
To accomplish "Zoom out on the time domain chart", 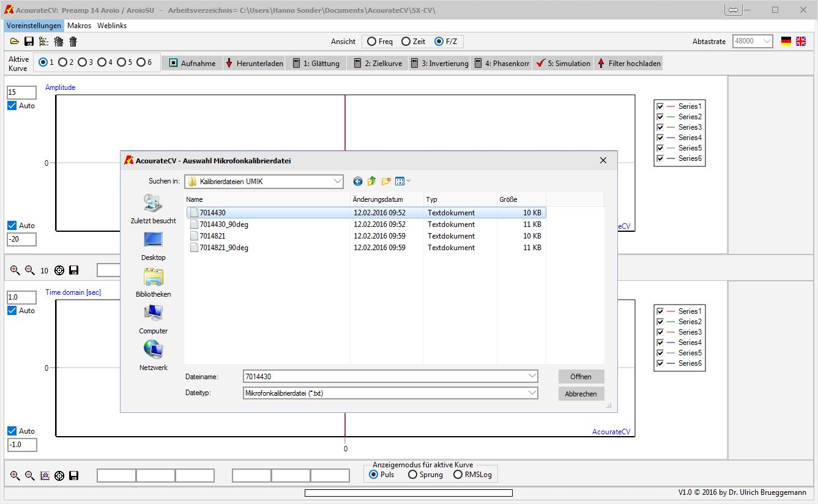I will click(29, 475).
